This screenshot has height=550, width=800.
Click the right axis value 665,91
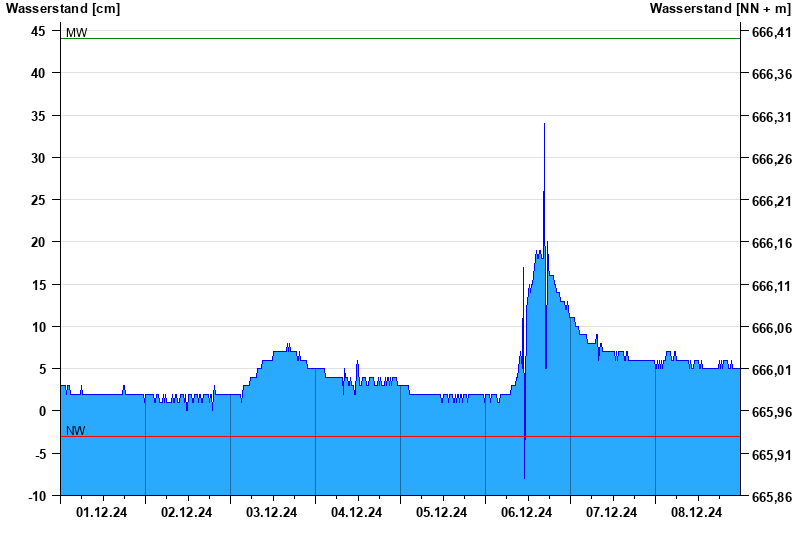coord(772,455)
